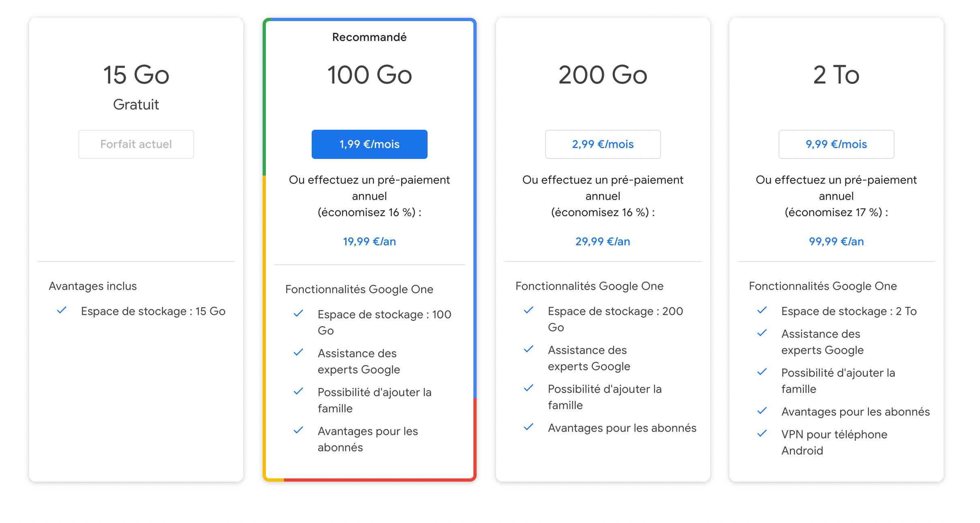This screenshot has width=980, height=523.
Task: Open the 99,99 €/an annual payment link
Action: pos(836,242)
